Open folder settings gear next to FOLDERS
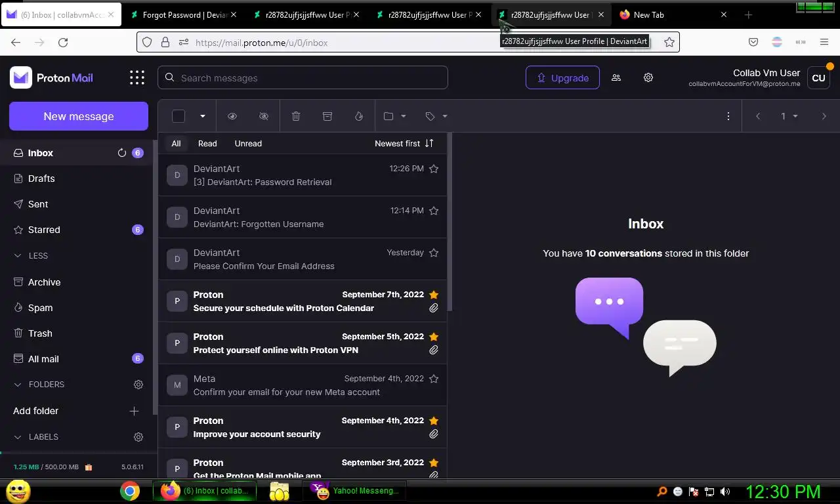The image size is (840, 504). tap(138, 385)
